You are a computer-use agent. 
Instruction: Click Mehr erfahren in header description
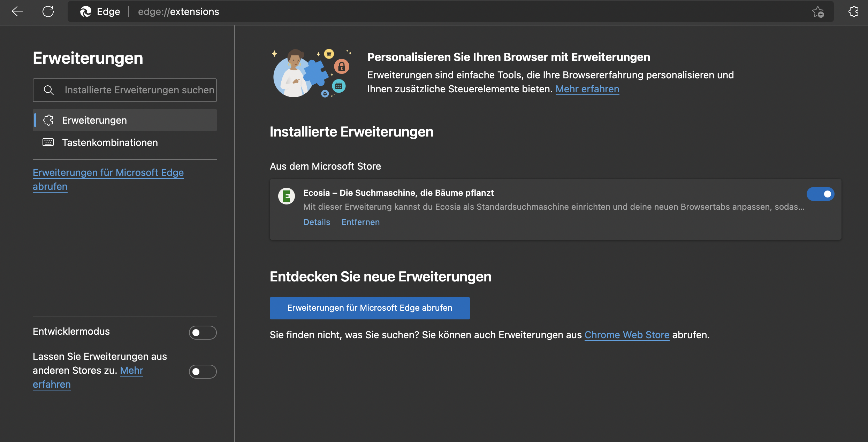[x=587, y=89]
